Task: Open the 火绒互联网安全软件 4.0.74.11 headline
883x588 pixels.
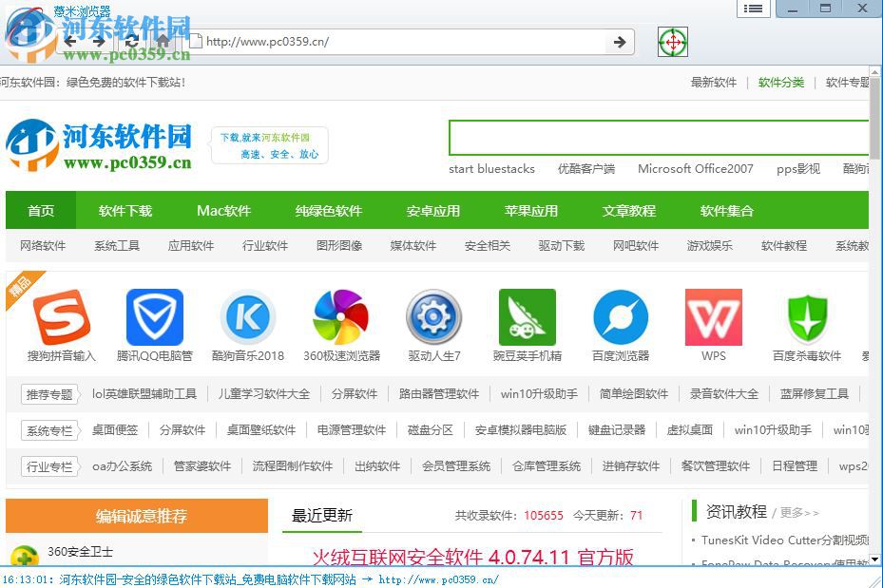Action: point(473,557)
